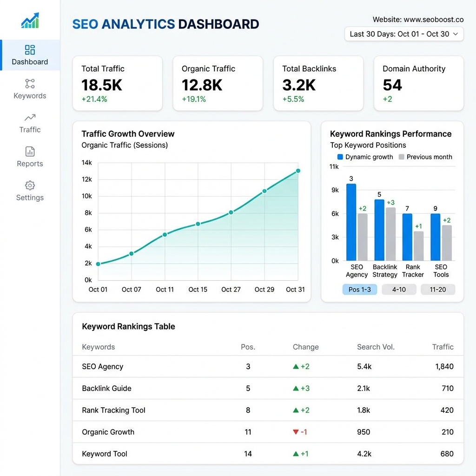The image size is (476, 476).
Task: Open the Dashboard sidebar icon
Action: click(30, 50)
